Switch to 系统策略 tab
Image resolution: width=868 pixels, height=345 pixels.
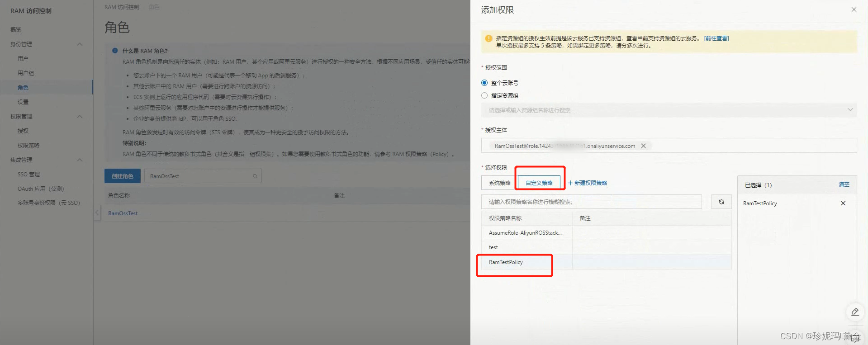(499, 183)
